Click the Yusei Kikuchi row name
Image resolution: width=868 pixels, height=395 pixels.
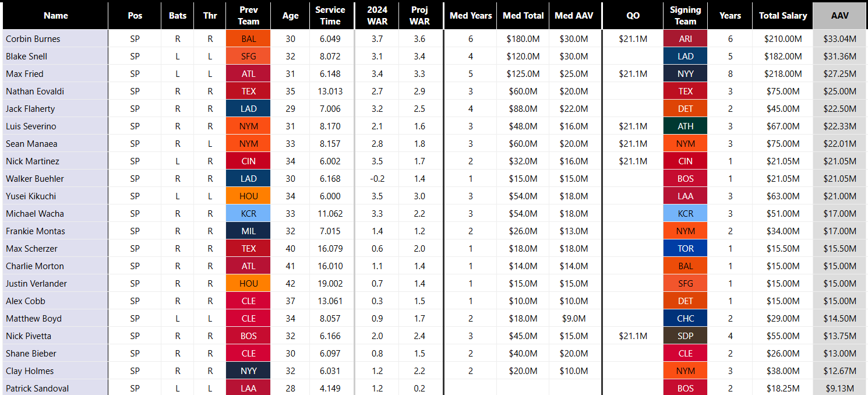(31, 196)
